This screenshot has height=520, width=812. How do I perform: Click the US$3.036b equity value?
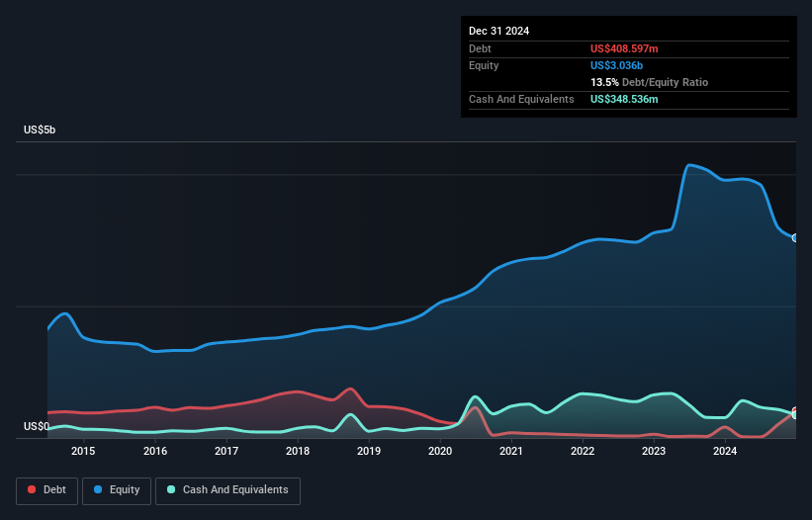click(x=616, y=65)
